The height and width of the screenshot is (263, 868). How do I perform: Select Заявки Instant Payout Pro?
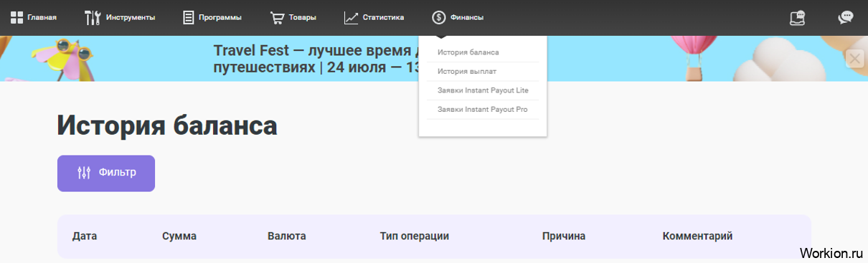(482, 110)
